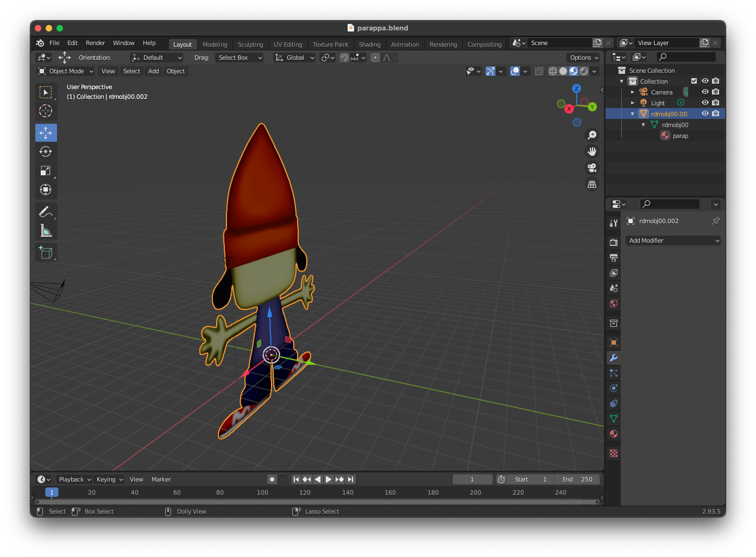Viewport: 756px width, 557px height.
Task: Jump to the first frame
Action: pyautogui.click(x=296, y=479)
